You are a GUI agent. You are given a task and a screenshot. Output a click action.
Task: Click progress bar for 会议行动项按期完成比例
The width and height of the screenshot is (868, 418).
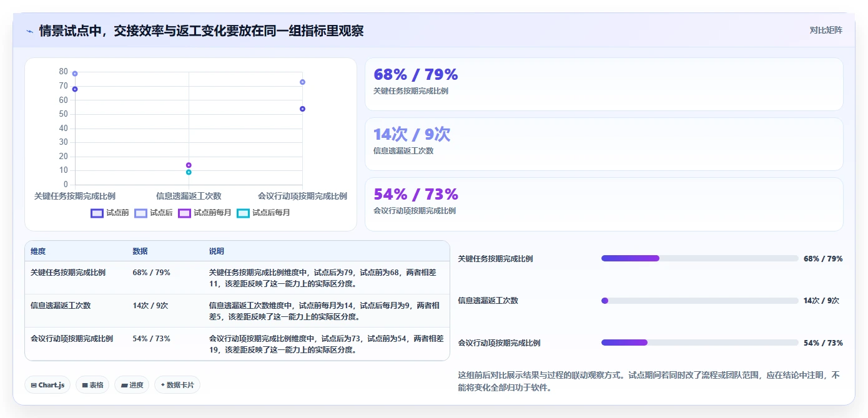click(x=699, y=343)
